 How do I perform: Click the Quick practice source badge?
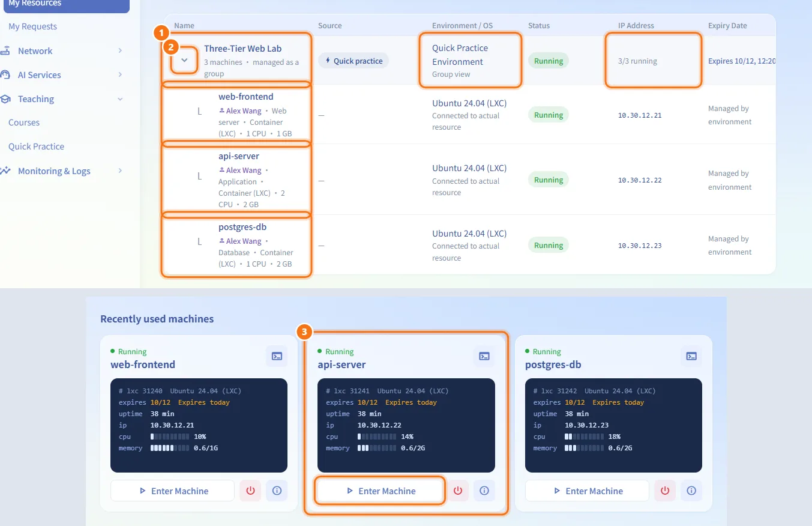click(x=353, y=61)
